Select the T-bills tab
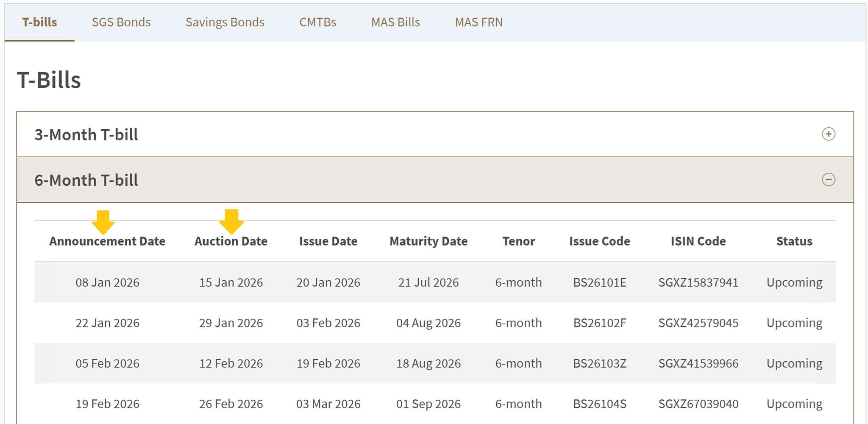 pyautogui.click(x=39, y=22)
